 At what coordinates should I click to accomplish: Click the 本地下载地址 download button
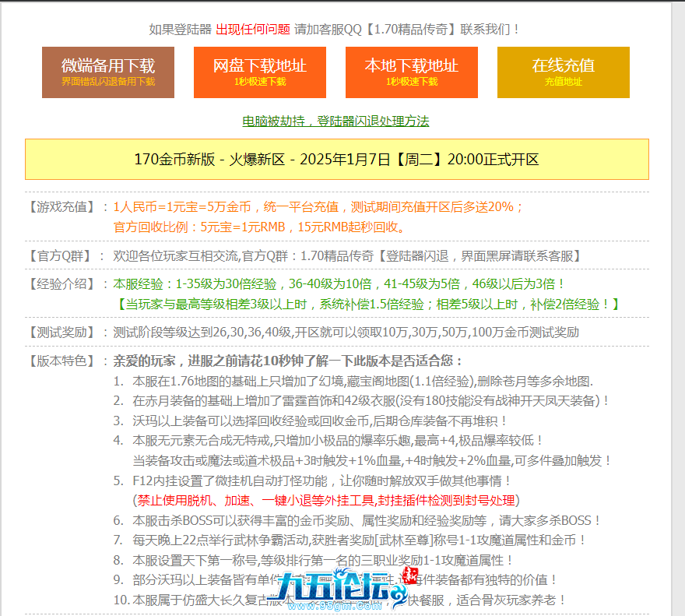click(412, 72)
